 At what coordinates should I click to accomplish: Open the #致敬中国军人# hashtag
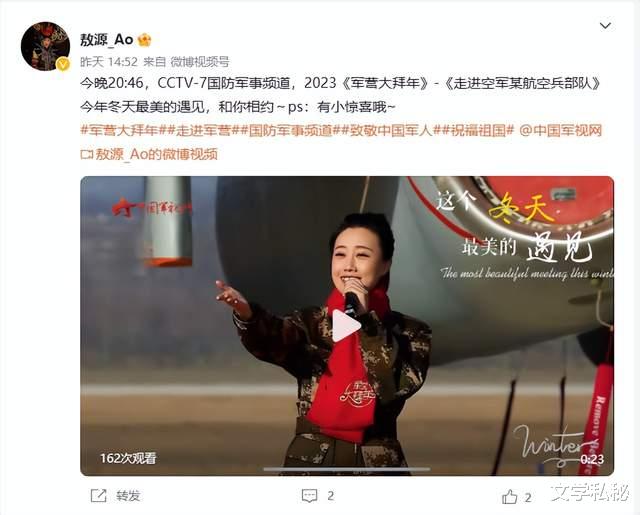click(391, 131)
